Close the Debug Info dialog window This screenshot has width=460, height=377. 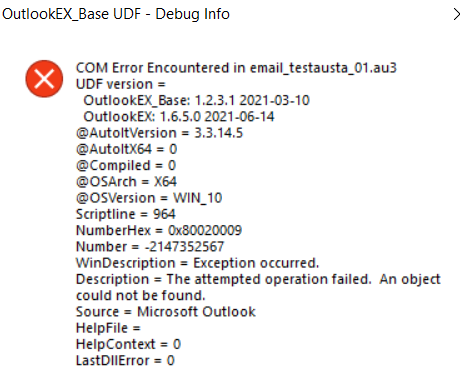click(x=456, y=14)
